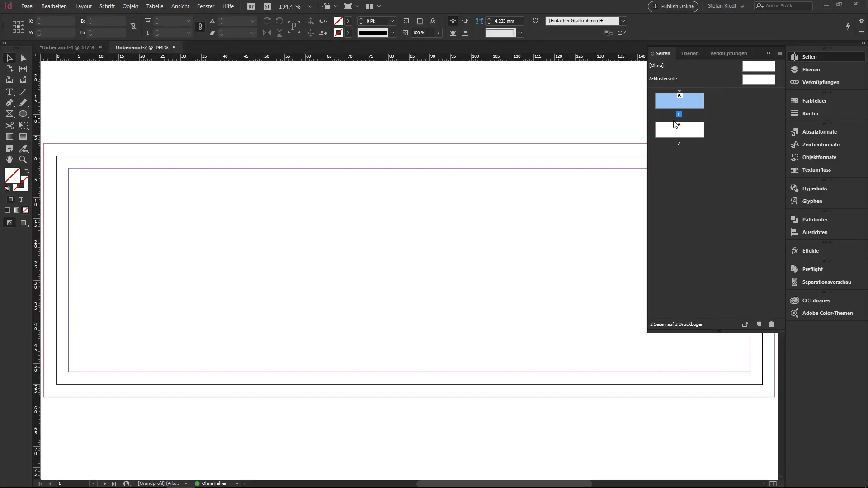Click the quick apply lightning icon
Viewport: 868px width, 488px height.
click(848, 27)
